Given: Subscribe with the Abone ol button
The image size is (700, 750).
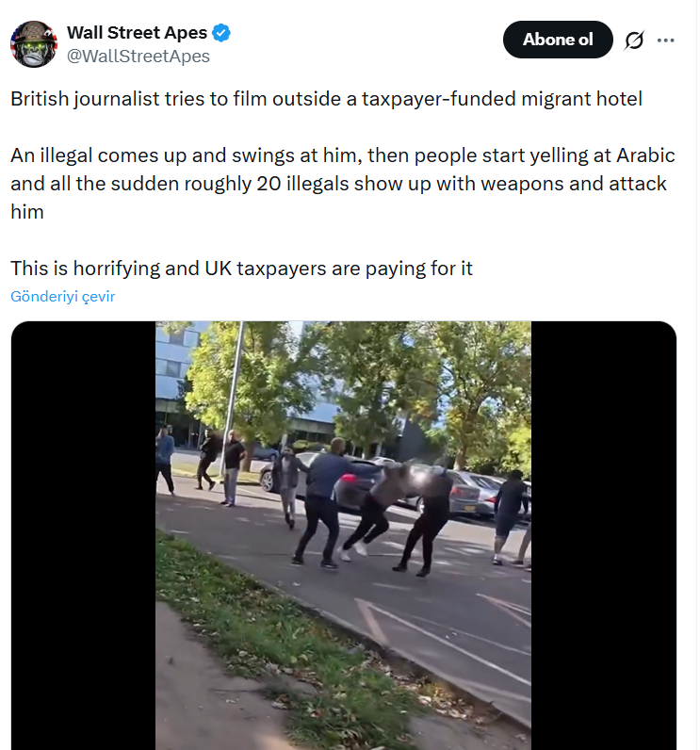Looking at the screenshot, I should [558, 40].
